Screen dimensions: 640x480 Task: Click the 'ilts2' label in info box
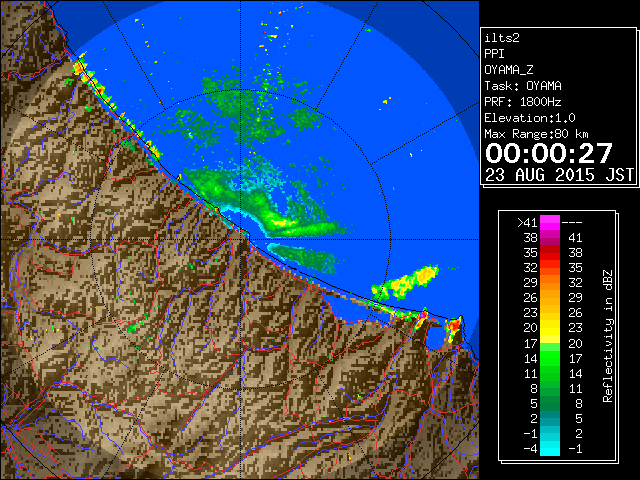(x=502, y=38)
